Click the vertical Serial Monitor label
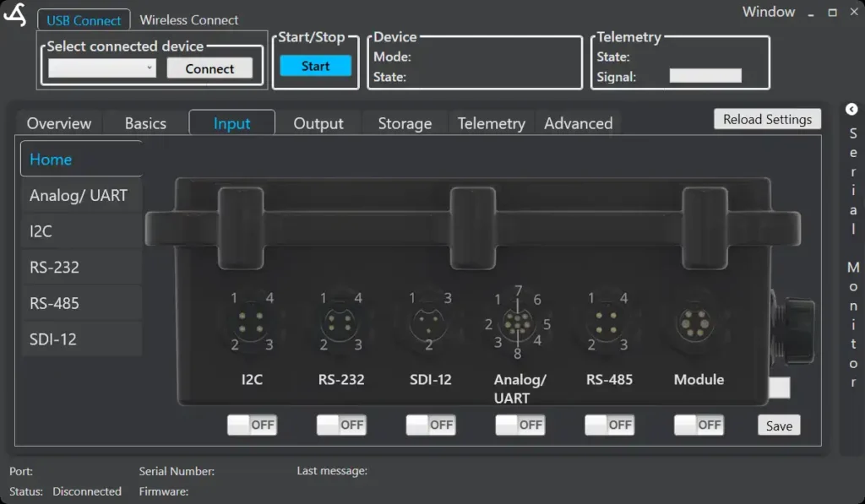Viewport: 865px width, 504px height. point(853,257)
